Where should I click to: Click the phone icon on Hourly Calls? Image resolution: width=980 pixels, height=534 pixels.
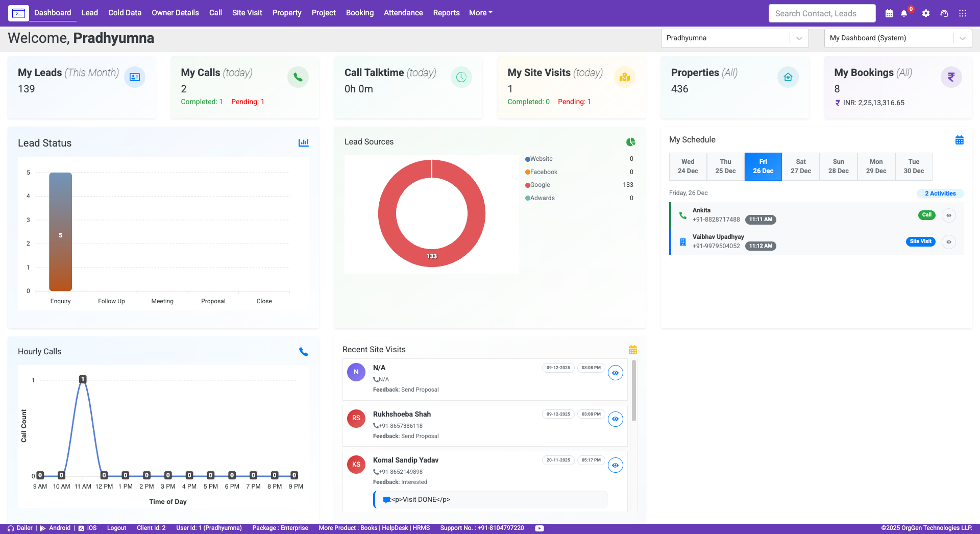304,352
